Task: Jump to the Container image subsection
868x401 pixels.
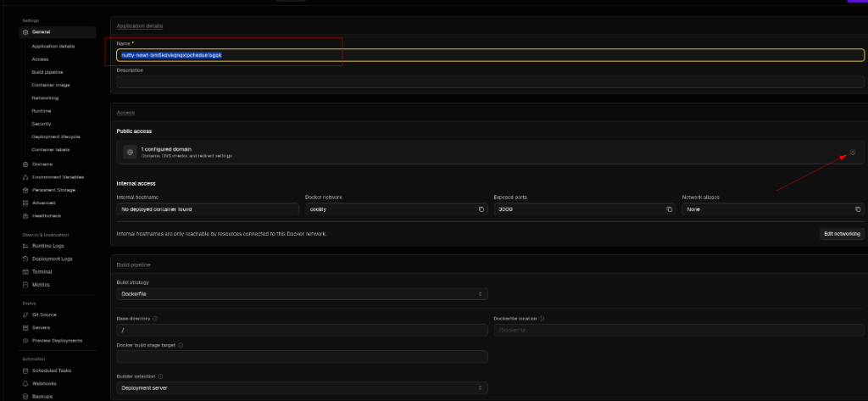Action: pyautogui.click(x=51, y=86)
